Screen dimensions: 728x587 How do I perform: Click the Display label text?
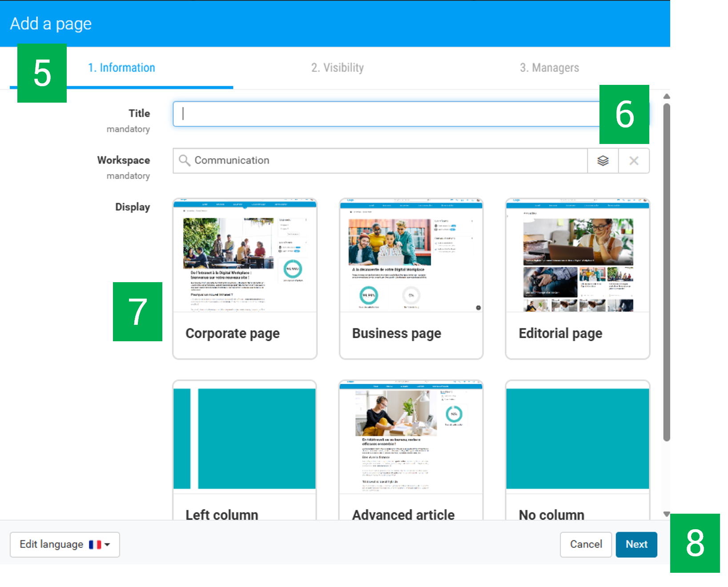coord(133,207)
